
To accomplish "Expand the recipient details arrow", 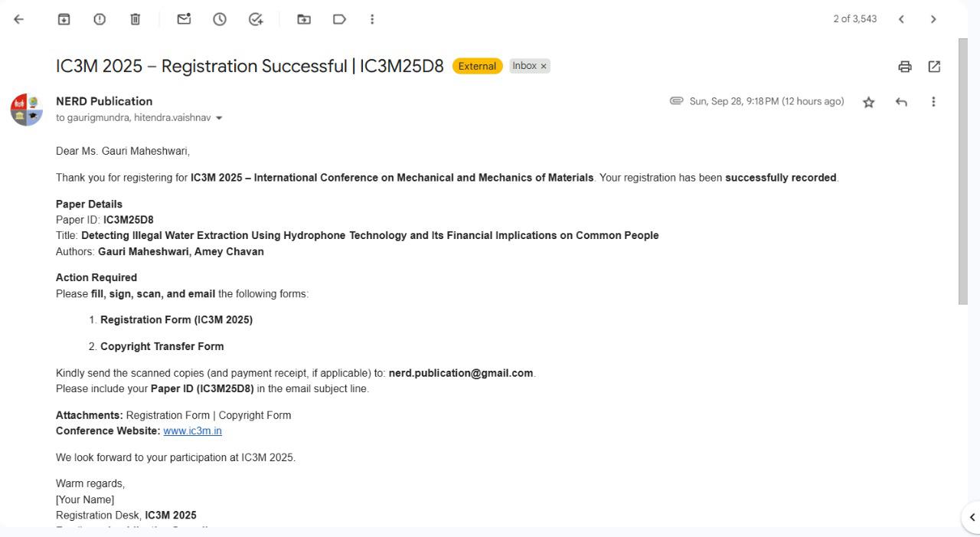I will coord(220,118).
